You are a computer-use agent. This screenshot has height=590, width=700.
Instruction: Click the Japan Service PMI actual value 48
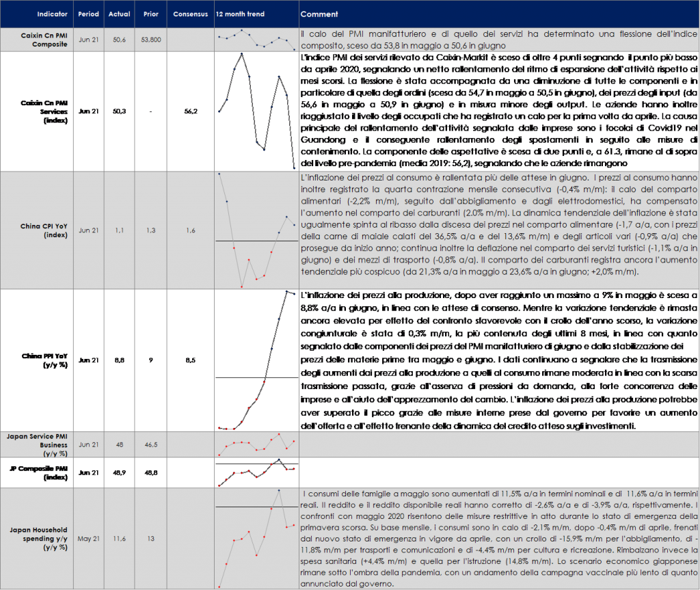pyautogui.click(x=119, y=444)
